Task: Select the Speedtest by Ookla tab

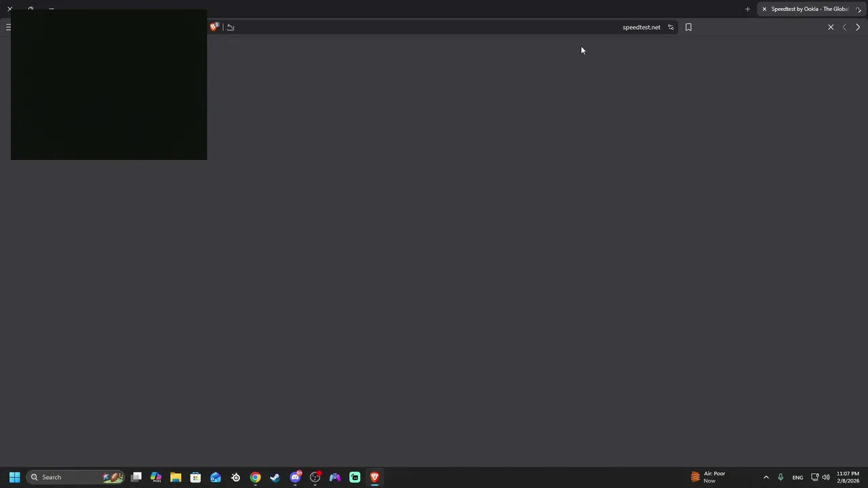Action: coord(811,9)
